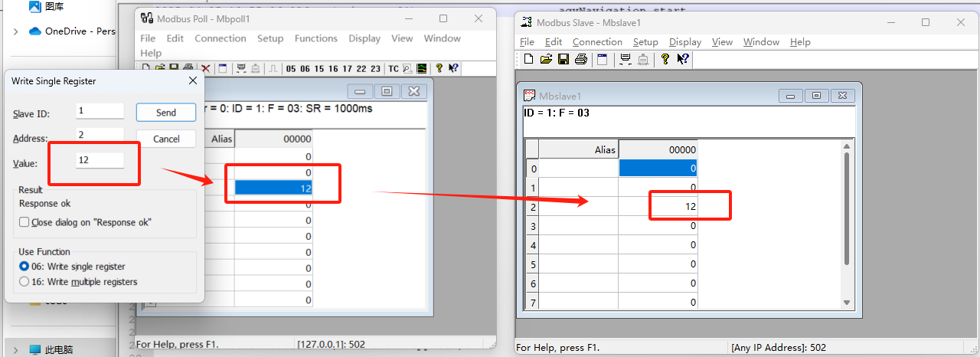Screen dimensions: 980x357
Task: Open Setup menu in Modbus Slave
Action: point(645,42)
